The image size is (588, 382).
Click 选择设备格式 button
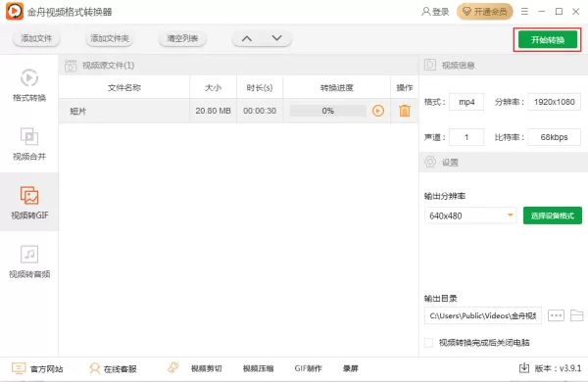click(553, 215)
